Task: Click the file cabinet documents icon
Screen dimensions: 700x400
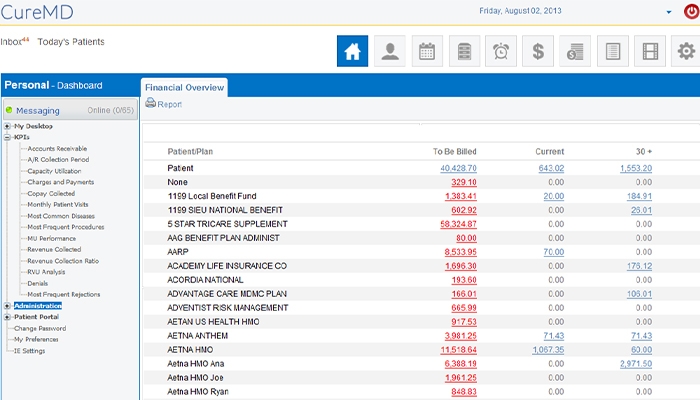Action: pos(463,51)
